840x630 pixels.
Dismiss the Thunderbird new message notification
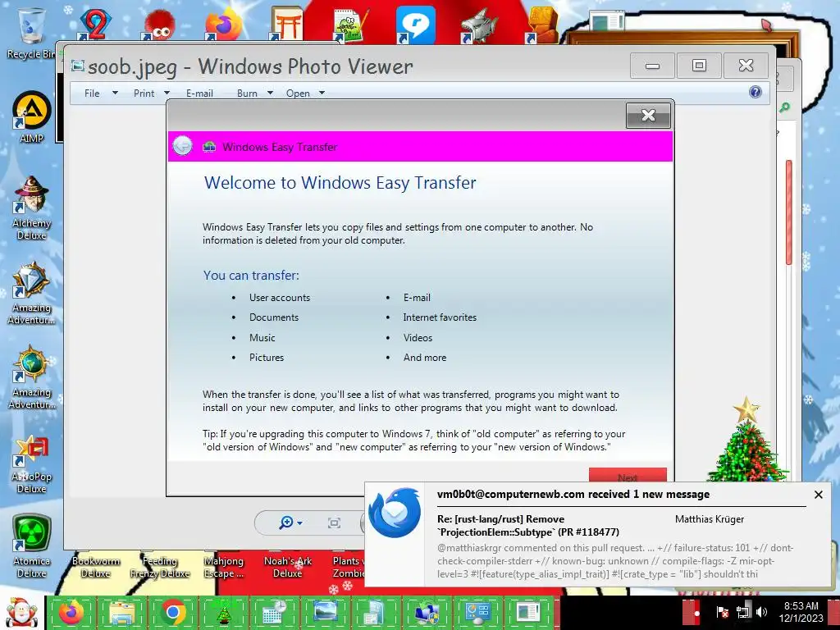point(818,495)
